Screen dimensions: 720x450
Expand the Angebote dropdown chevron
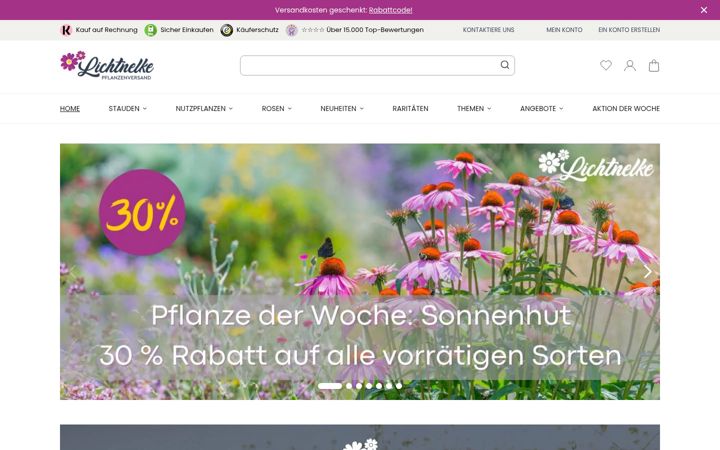(561, 108)
